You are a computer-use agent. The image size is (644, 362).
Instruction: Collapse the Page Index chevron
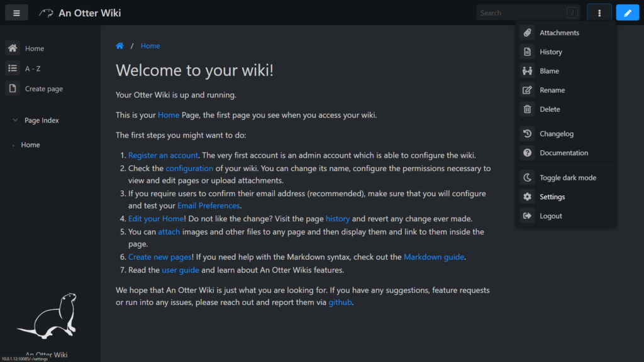(15, 120)
